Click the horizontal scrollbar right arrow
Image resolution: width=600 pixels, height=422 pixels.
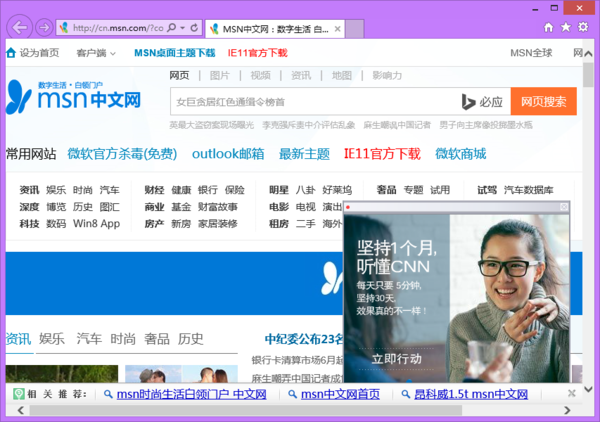[567, 410]
